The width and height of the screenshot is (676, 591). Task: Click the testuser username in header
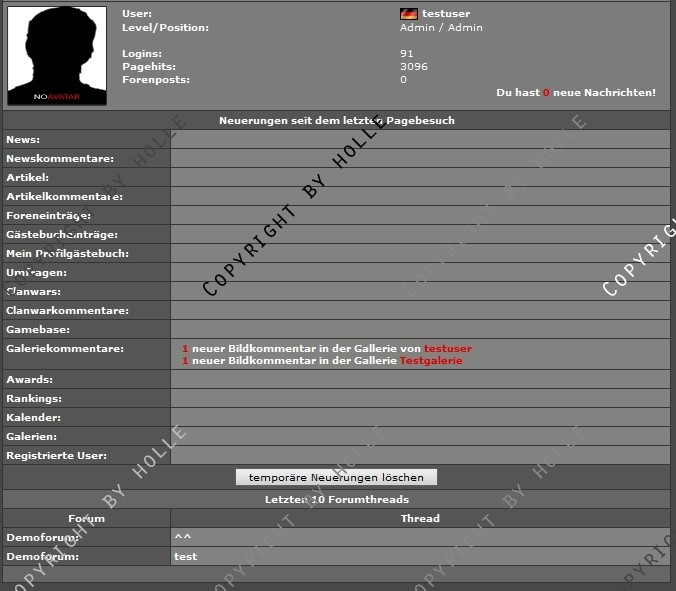pyautogui.click(x=446, y=14)
